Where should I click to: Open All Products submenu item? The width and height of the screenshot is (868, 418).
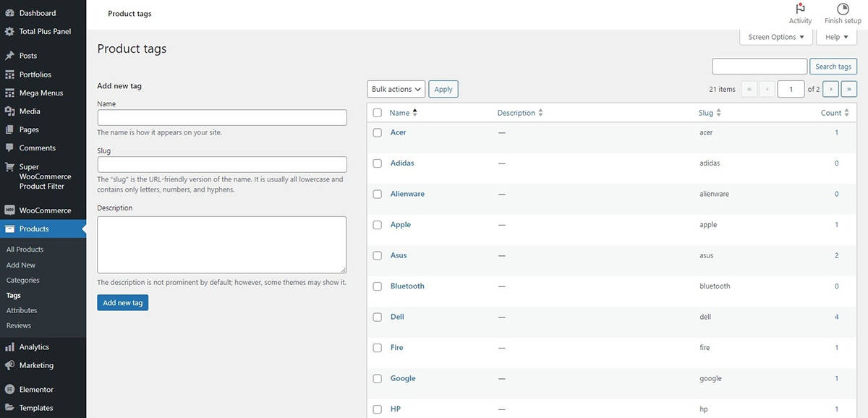pos(25,249)
